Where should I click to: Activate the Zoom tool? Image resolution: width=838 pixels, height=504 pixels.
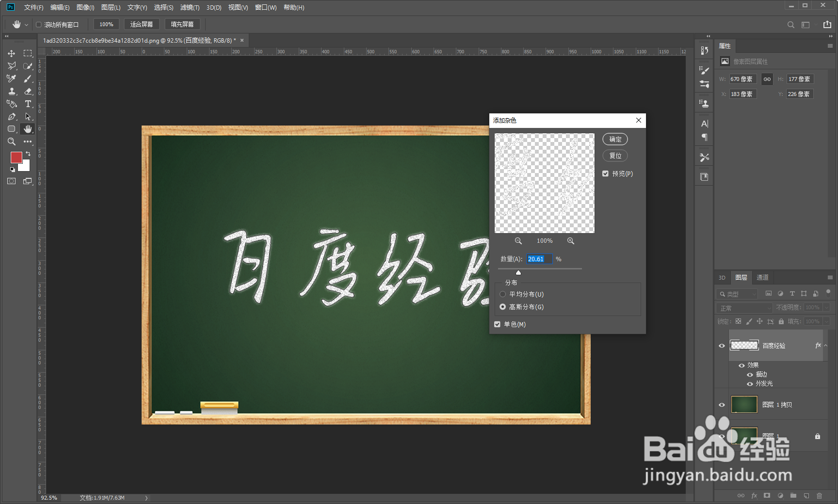[11, 142]
